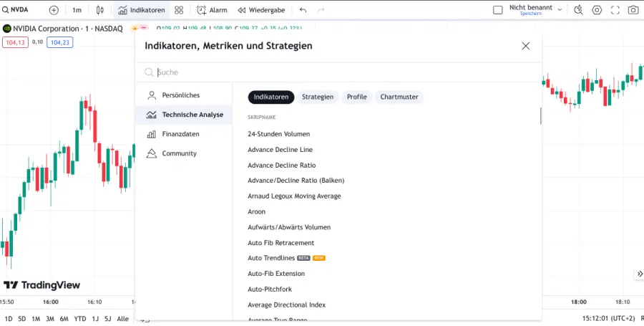Switch to the Chartmuster tab
Image resolution: width=644 pixels, height=326 pixels.
coord(399,97)
